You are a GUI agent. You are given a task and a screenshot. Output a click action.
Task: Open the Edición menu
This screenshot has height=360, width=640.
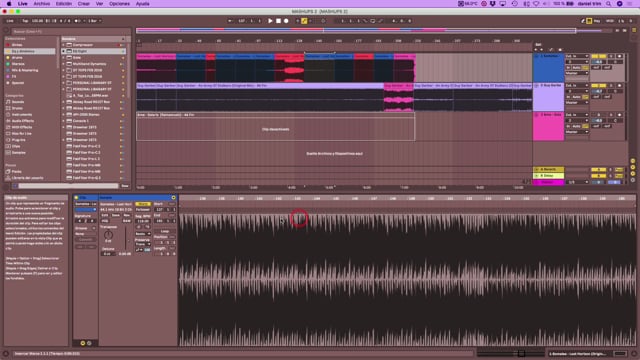[64, 4]
